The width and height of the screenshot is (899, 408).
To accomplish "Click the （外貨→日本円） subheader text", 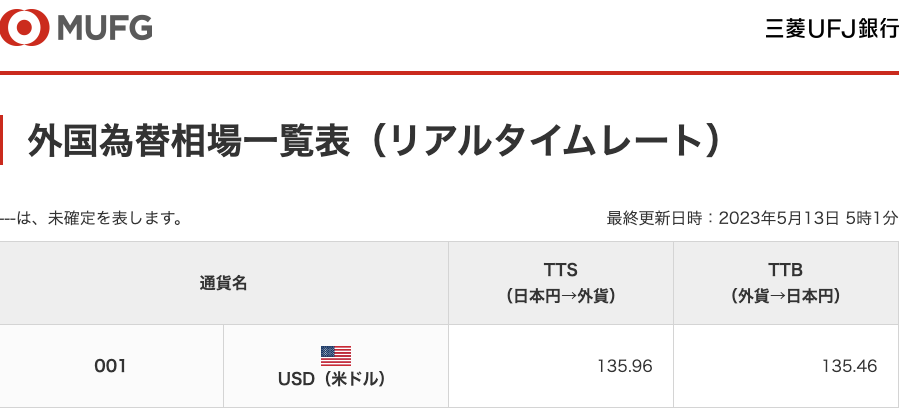I will click(x=785, y=296).
